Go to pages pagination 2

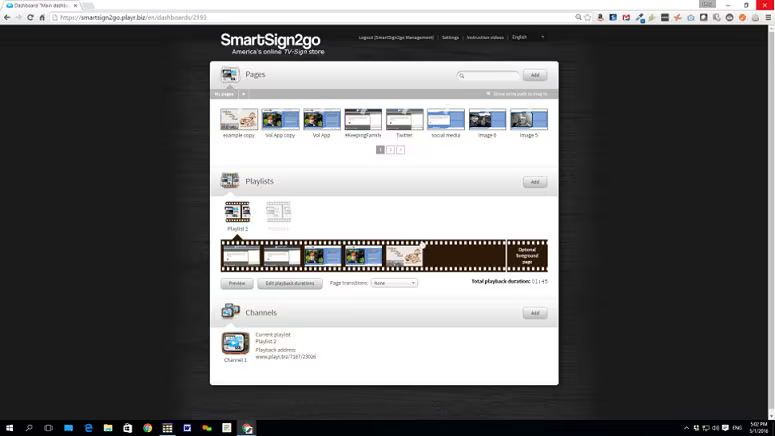pos(390,150)
